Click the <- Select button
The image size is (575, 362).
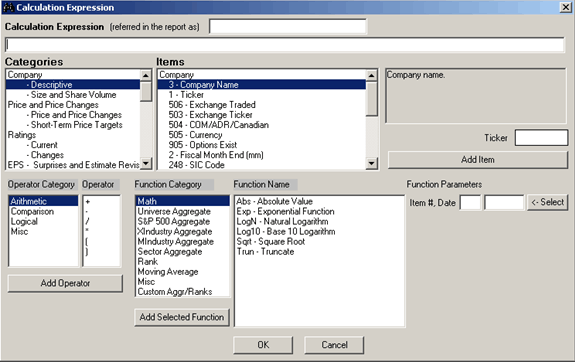547,202
